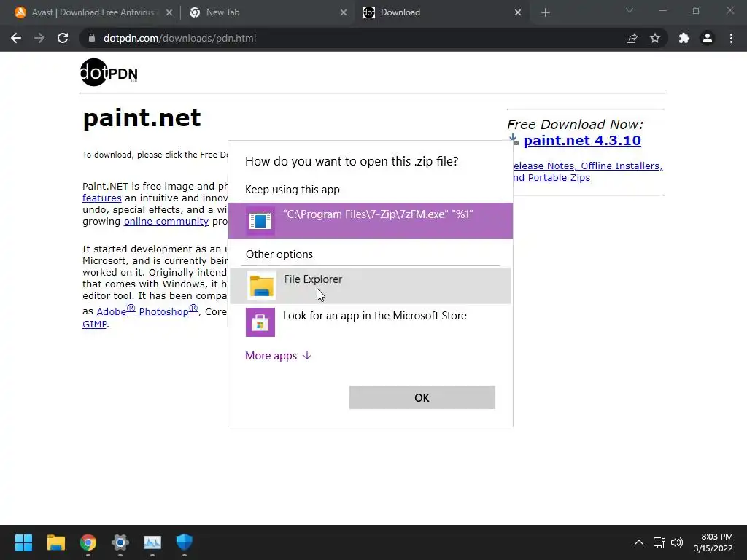Click the lock icon in address bar
This screenshot has width=747, height=560.
92,38
